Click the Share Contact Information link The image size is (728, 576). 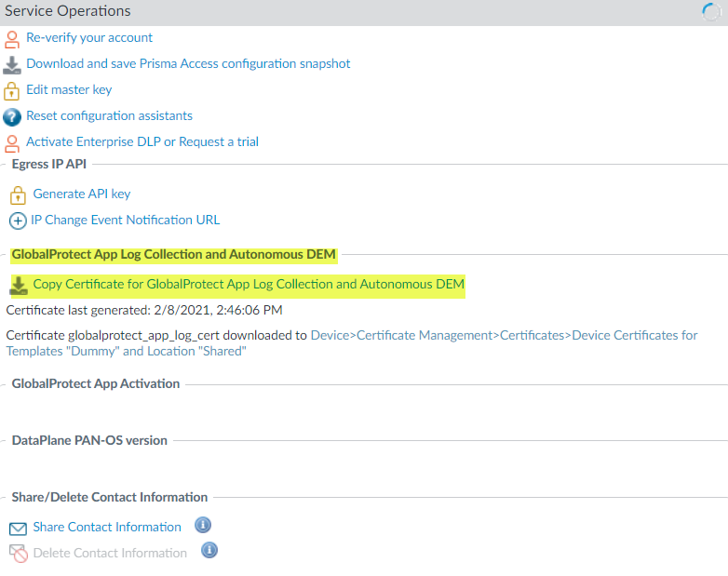tap(107, 528)
